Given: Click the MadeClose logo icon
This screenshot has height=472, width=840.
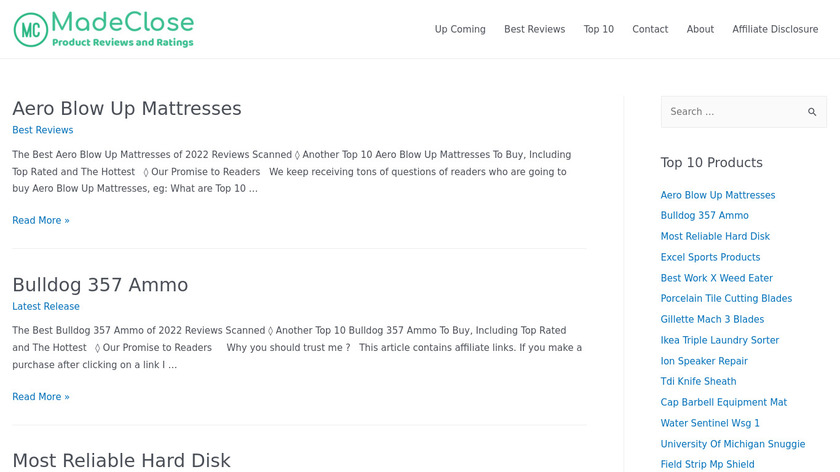Looking at the screenshot, I should 31,30.
